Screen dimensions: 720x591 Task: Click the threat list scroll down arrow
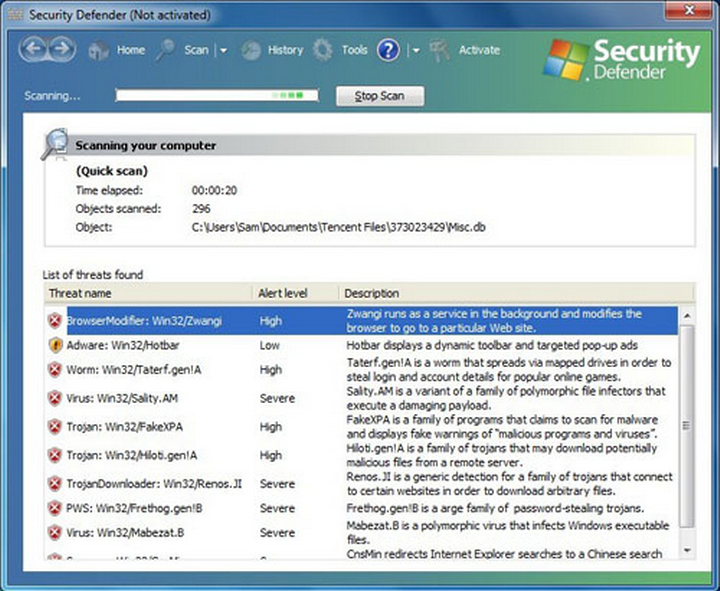687,550
